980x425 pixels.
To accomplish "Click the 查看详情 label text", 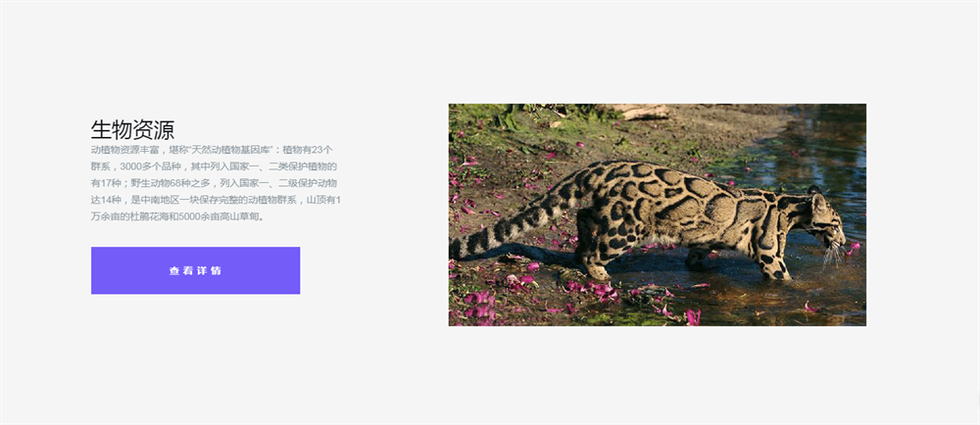I will (x=196, y=271).
